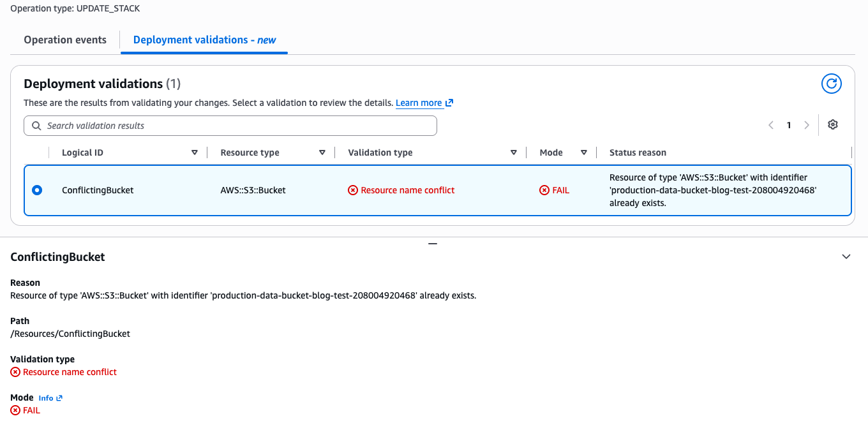Go to next page of validations
Viewport: 868px width, 437px height.
(x=807, y=125)
